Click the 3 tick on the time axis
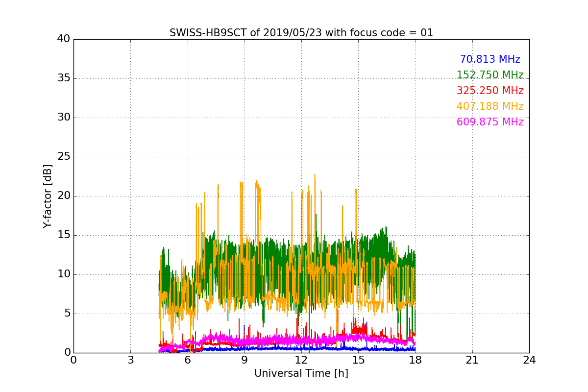Screen dimensions: 588x392 (x=130, y=360)
